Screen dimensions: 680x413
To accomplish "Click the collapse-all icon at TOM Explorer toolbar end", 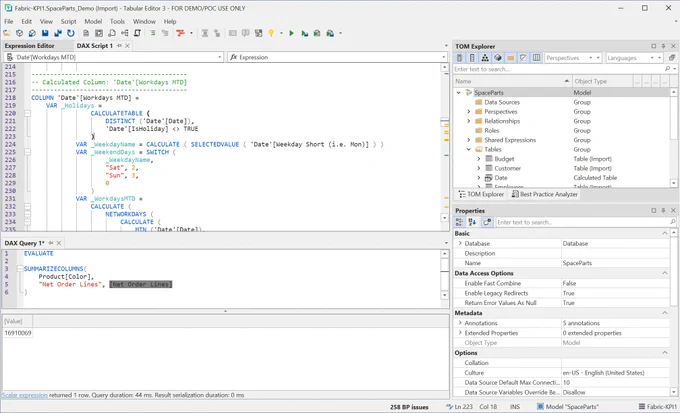I will coord(672,58).
